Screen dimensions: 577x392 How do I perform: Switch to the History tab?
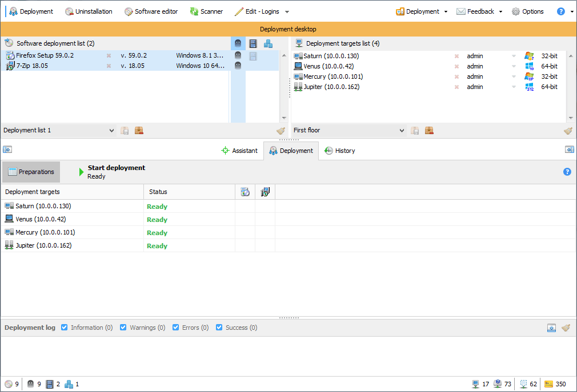pyautogui.click(x=340, y=151)
